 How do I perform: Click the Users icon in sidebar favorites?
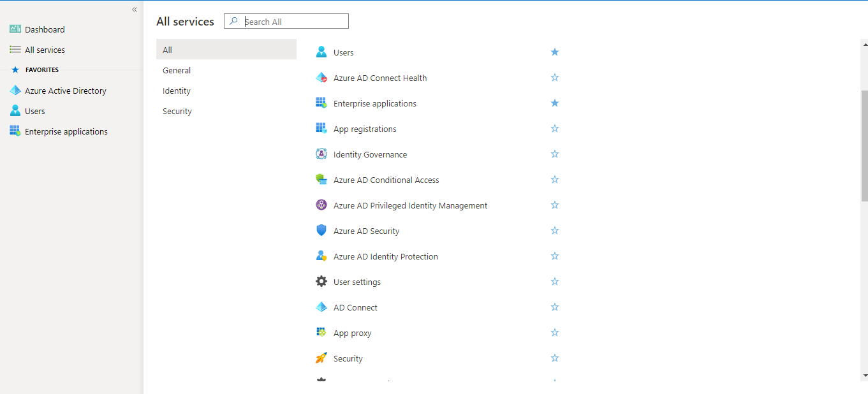point(15,111)
